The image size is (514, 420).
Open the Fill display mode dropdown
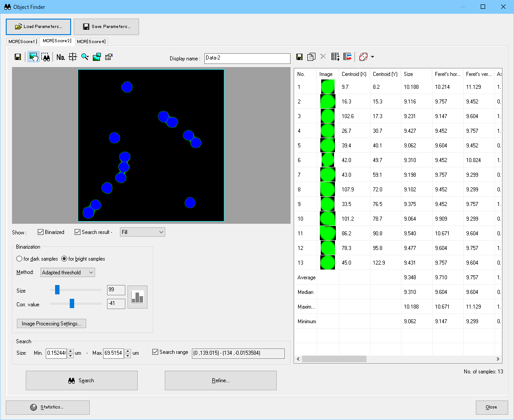pyautogui.click(x=142, y=232)
